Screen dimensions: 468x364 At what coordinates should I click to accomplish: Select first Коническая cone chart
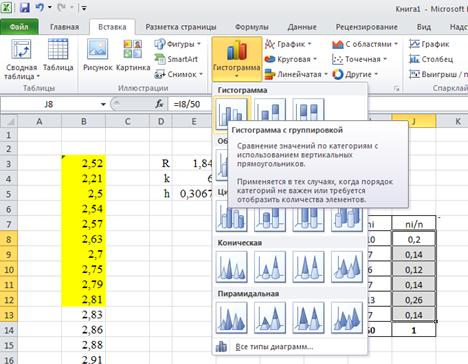[x=231, y=267]
